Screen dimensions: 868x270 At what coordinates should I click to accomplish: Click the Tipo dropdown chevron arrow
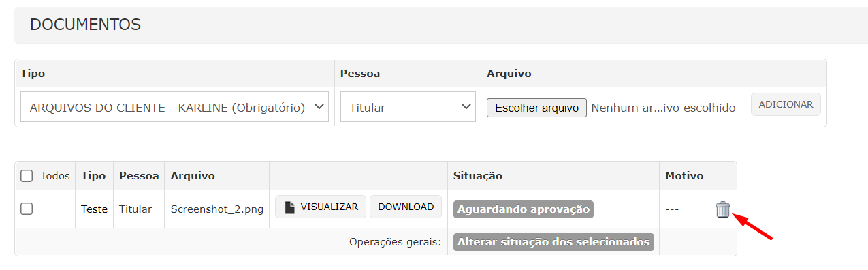click(x=319, y=107)
